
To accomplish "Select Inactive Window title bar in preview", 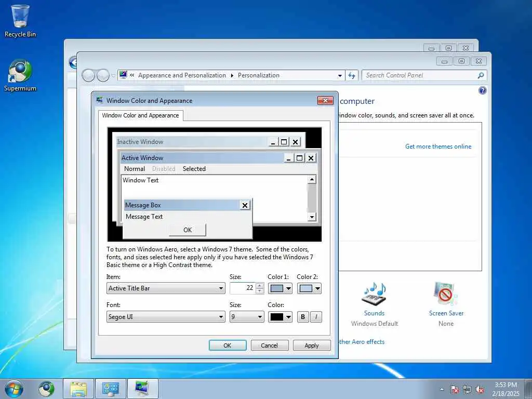I will coord(192,142).
